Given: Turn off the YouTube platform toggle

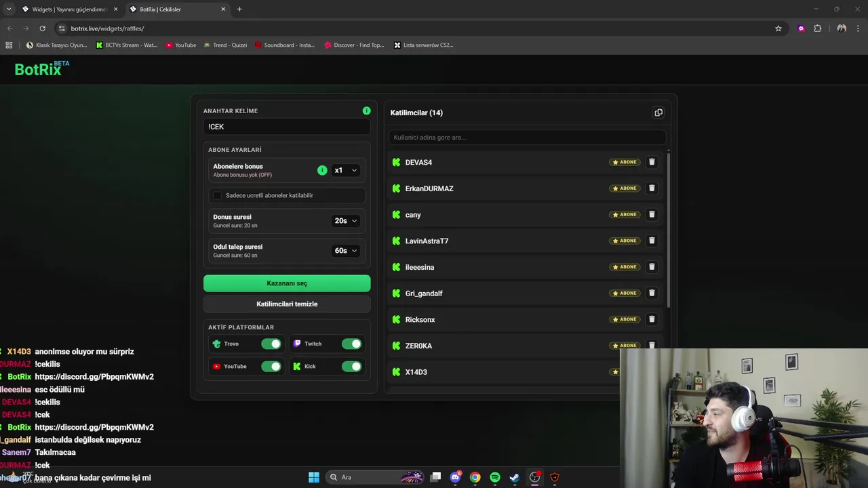Looking at the screenshot, I should (271, 366).
